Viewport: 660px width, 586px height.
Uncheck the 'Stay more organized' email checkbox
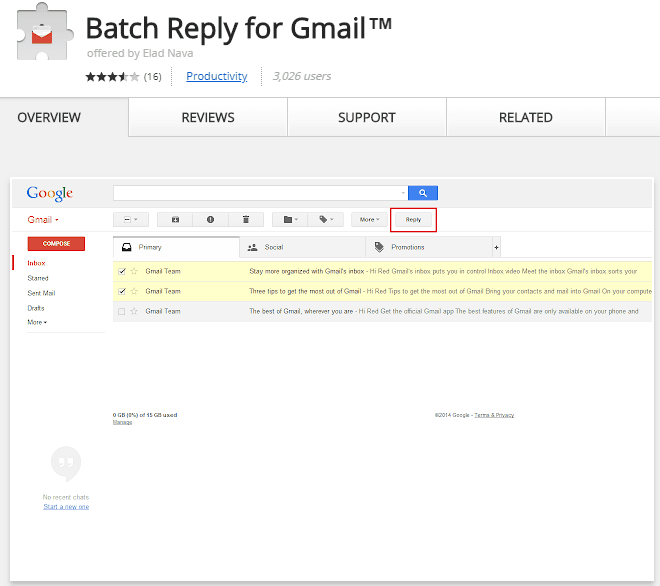click(122, 272)
